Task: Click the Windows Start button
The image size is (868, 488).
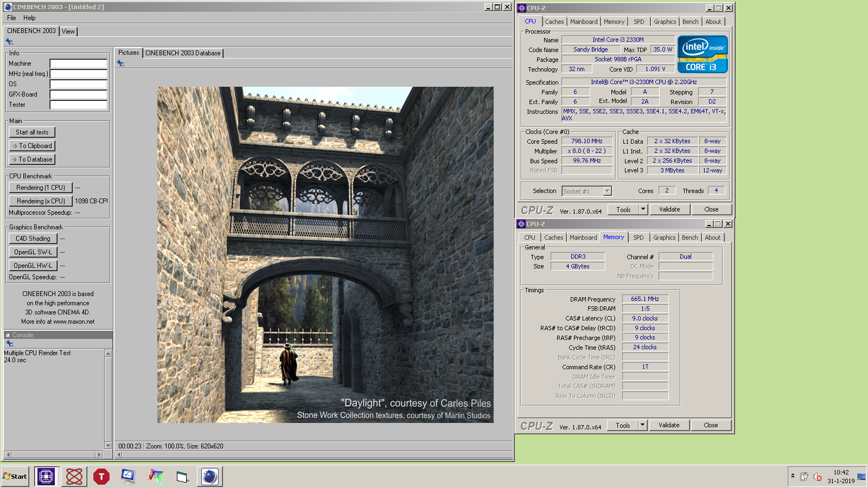Action: tap(15, 477)
